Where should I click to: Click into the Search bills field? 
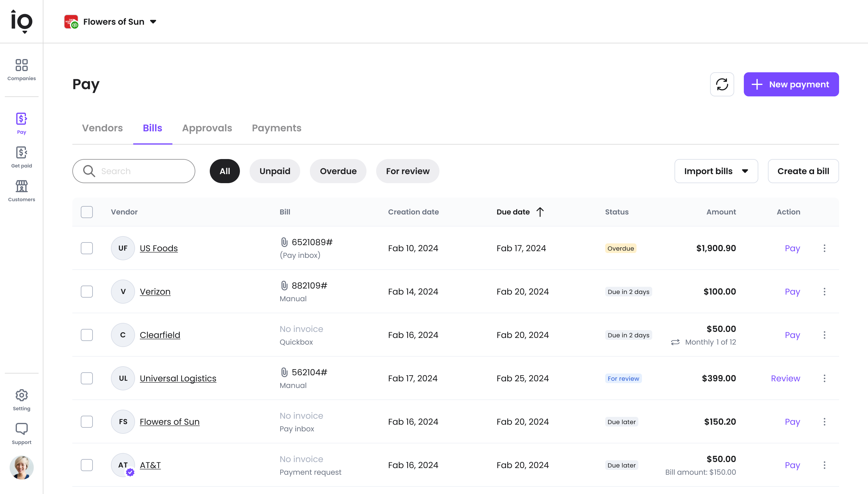[x=134, y=171]
